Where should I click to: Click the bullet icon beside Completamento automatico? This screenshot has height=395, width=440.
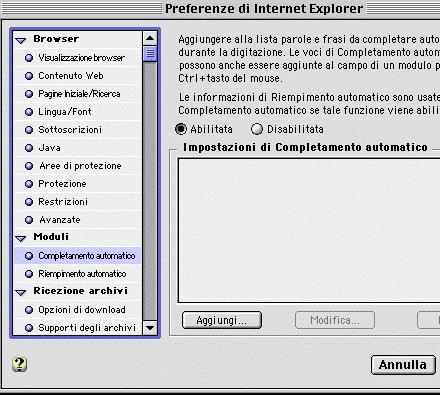pyautogui.click(x=29, y=256)
